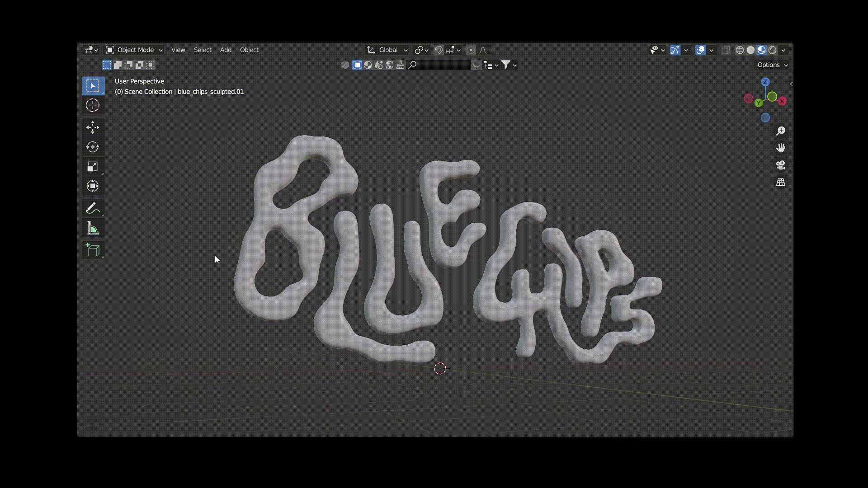This screenshot has height=488, width=868.
Task: Open the Object menu
Action: (249, 50)
